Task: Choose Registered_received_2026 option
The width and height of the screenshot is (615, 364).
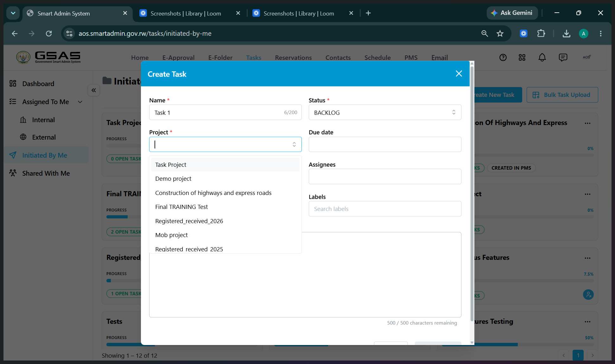Action: [x=225, y=221]
